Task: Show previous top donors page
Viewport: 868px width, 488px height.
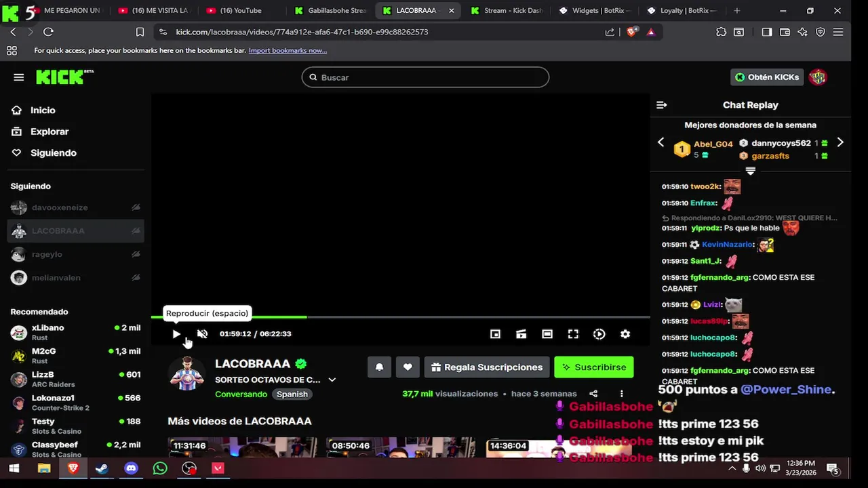Action: point(661,142)
